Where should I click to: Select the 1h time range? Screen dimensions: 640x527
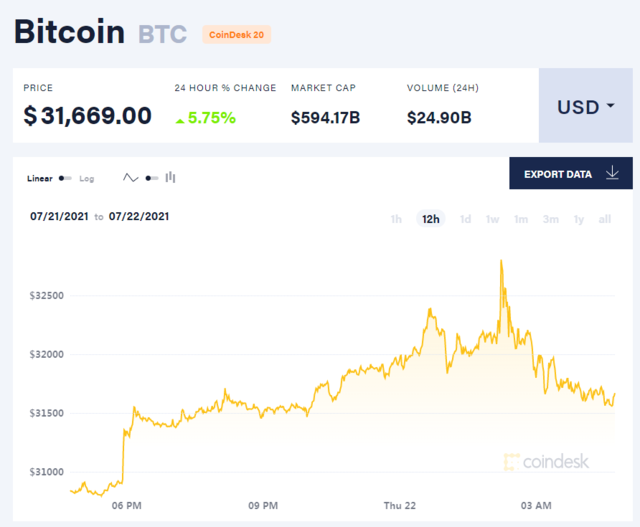pos(396,219)
